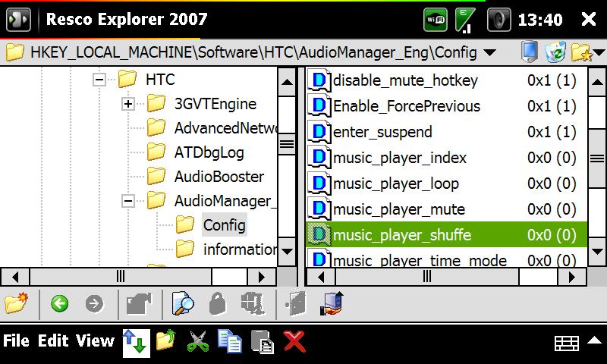Click DWORD icon of music_player_loop
Viewport: 607px width, 364px height.
[x=319, y=184]
